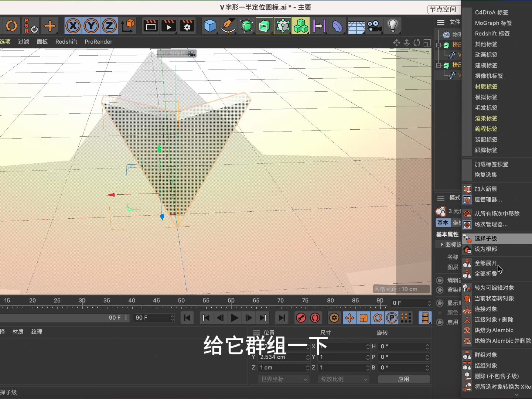Open the render settings gear icon
The height and width of the screenshot is (399, 532).
[187, 26]
